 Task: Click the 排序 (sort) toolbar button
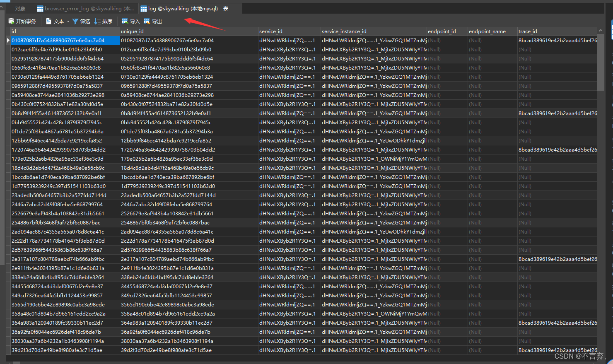coord(103,21)
